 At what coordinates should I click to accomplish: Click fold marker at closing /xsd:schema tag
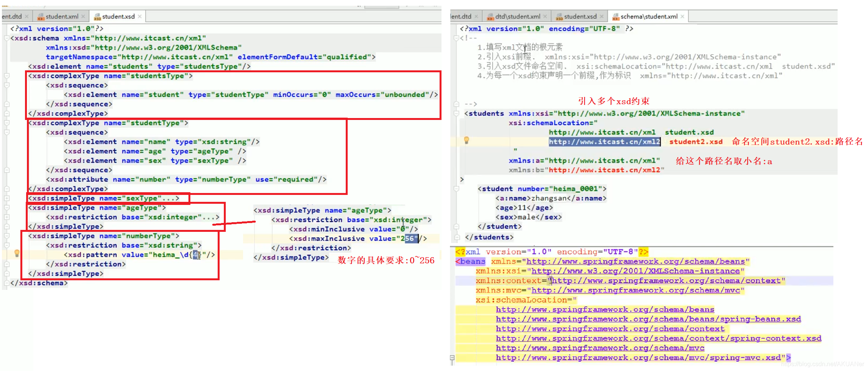[x=7, y=283]
